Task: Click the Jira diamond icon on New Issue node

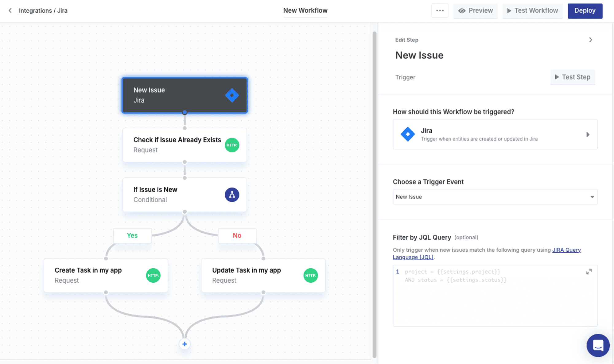Action: point(232,95)
